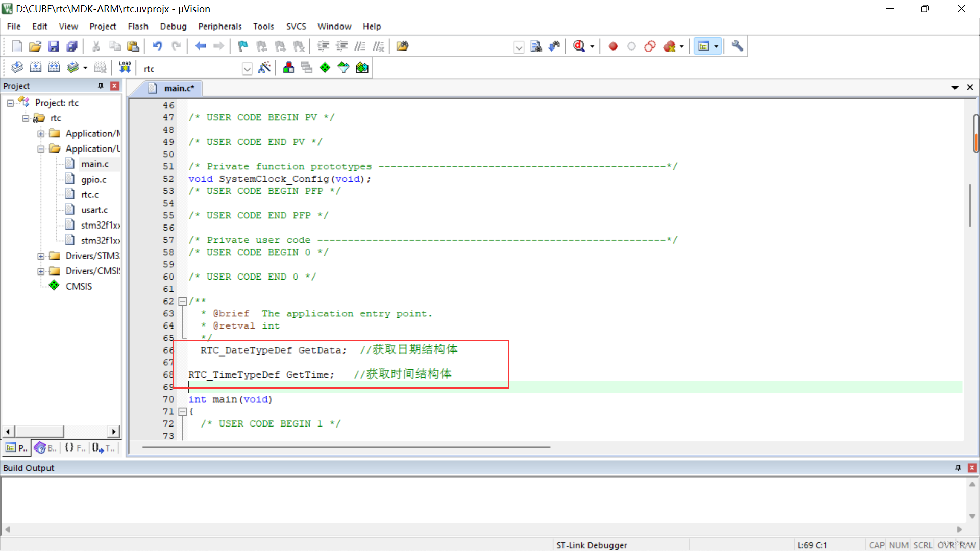Open the Flash menu
This screenshot has width=980, height=551.
(x=138, y=27)
